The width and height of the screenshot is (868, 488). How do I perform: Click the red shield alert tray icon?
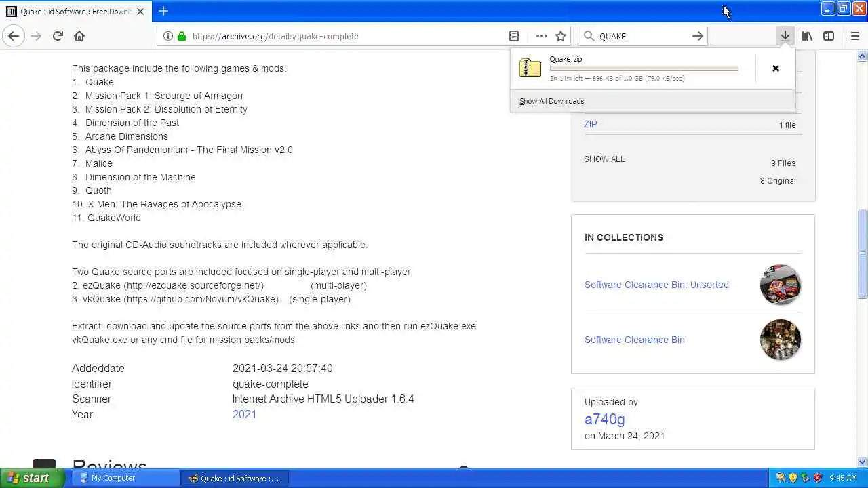(x=817, y=478)
